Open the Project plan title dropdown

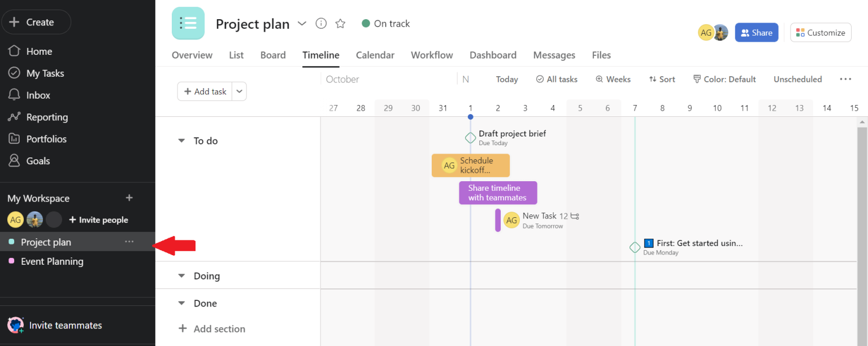(302, 24)
